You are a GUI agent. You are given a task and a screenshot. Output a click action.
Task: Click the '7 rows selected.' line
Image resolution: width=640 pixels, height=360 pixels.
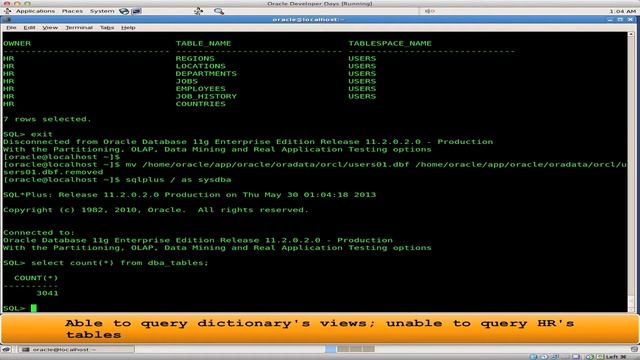(47, 119)
